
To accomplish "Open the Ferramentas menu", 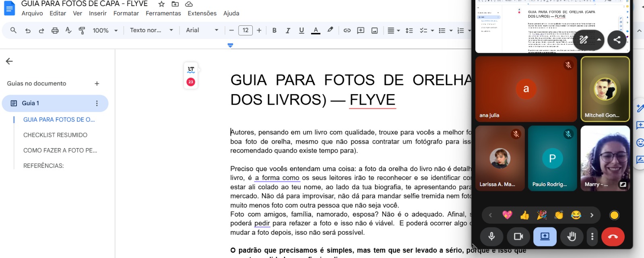I will [163, 13].
